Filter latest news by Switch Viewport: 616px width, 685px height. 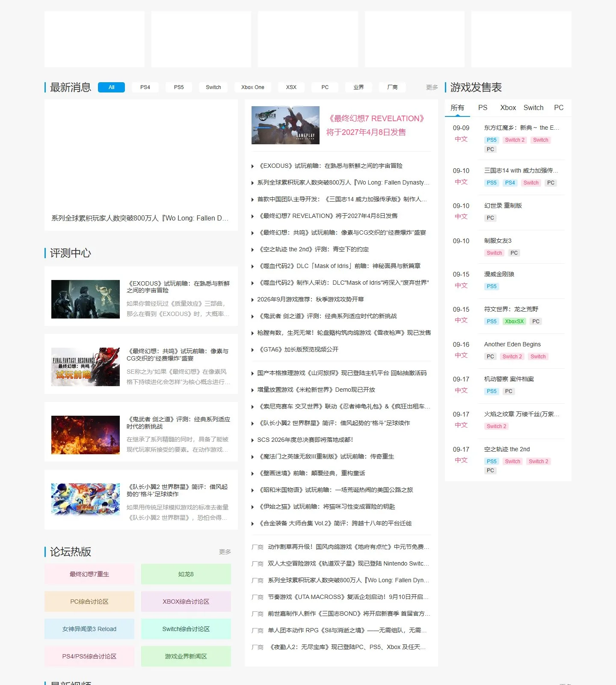pyautogui.click(x=213, y=87)
